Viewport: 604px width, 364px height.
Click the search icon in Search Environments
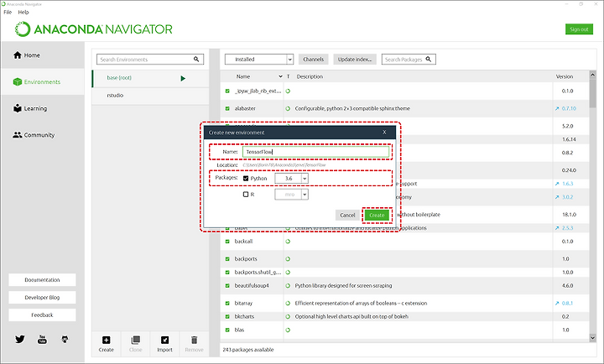click(x=196, y=60)
